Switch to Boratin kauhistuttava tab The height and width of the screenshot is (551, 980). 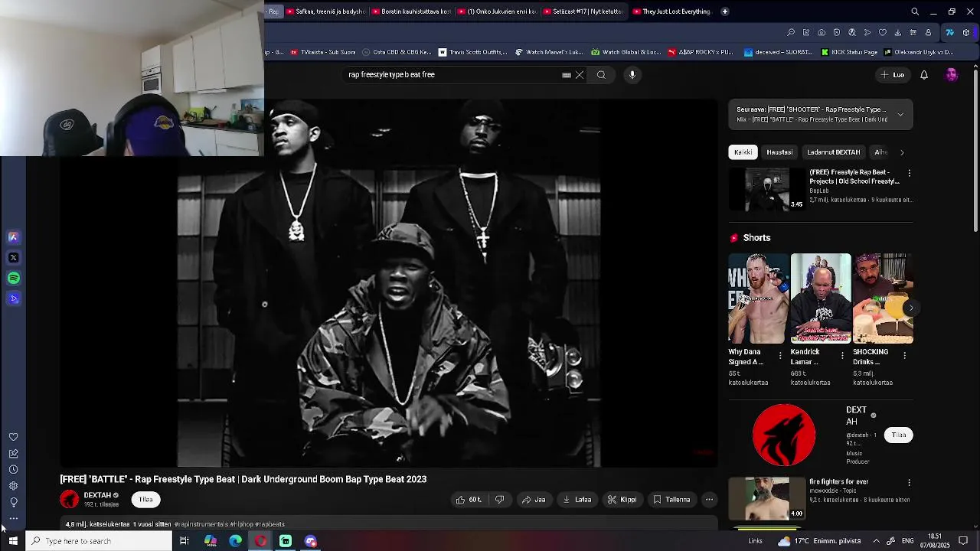point(410,11)
